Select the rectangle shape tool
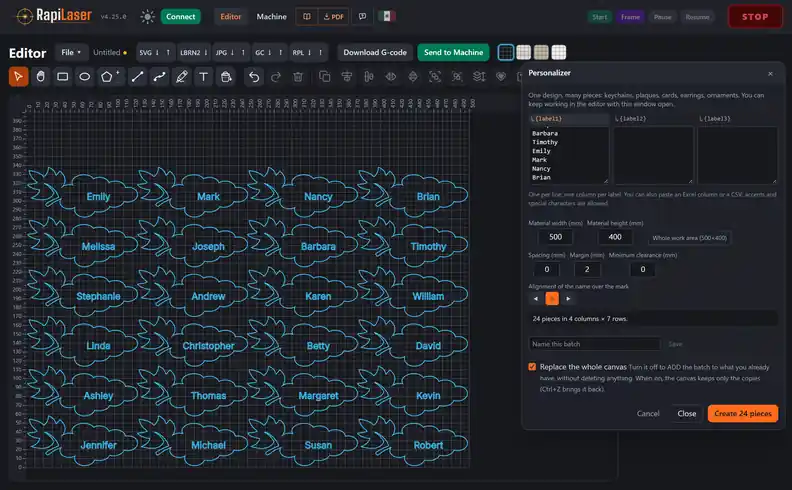 point(63,77)
